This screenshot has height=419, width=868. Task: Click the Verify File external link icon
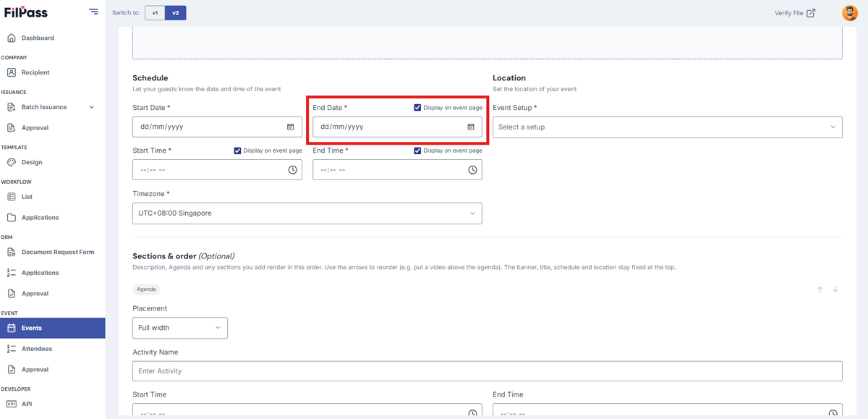[811, 13]
